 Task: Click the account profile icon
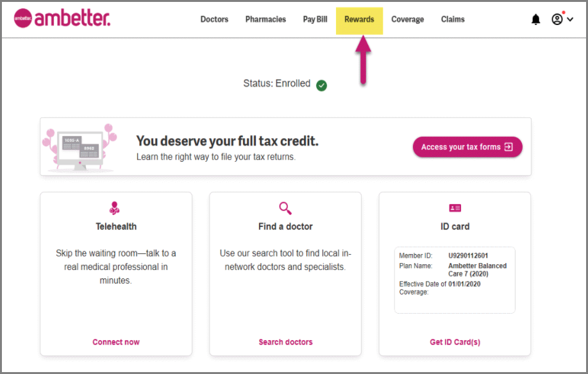(x=557, y=19)
